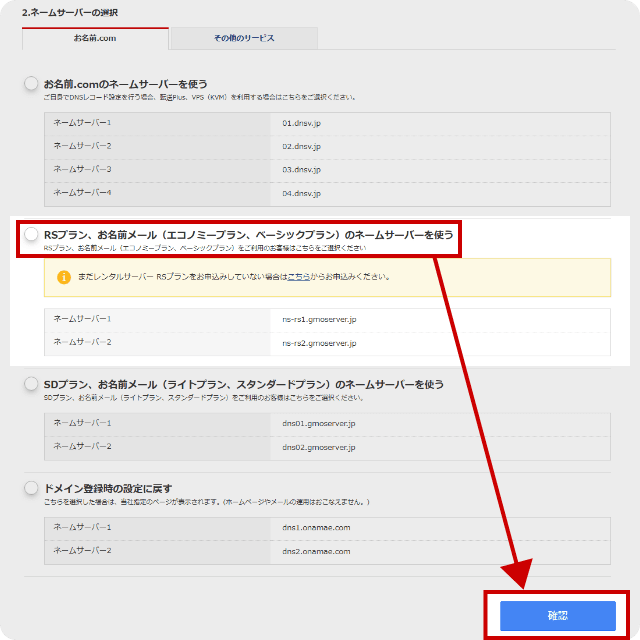The image size is (640, 640).
Task: Click the 02.dnsv.jp nameserver value
Action: click(301, 147)
